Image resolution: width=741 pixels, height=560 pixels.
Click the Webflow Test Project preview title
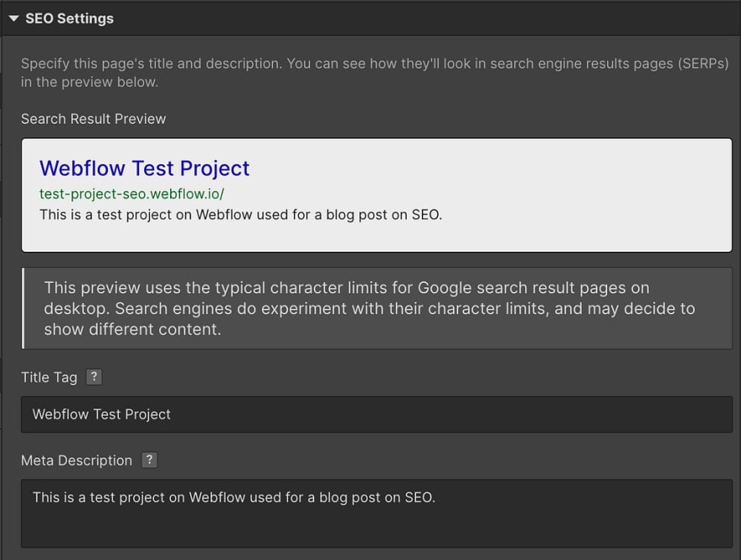point(145,168)
